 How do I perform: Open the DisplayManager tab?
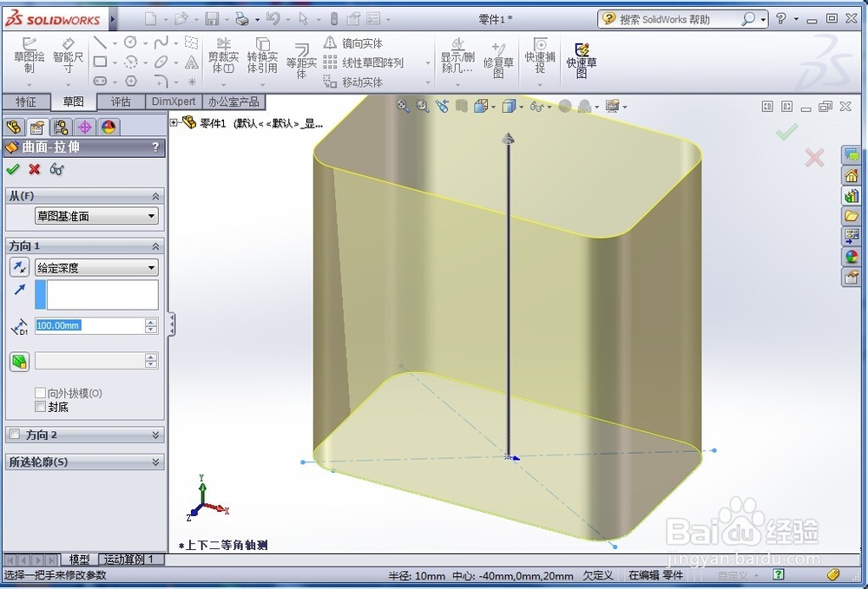[108, 128]
